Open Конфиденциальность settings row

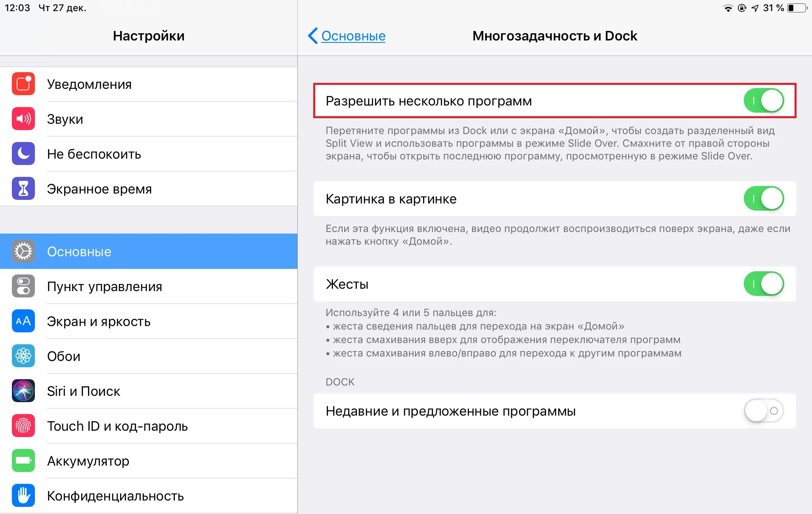click(149, 496)
